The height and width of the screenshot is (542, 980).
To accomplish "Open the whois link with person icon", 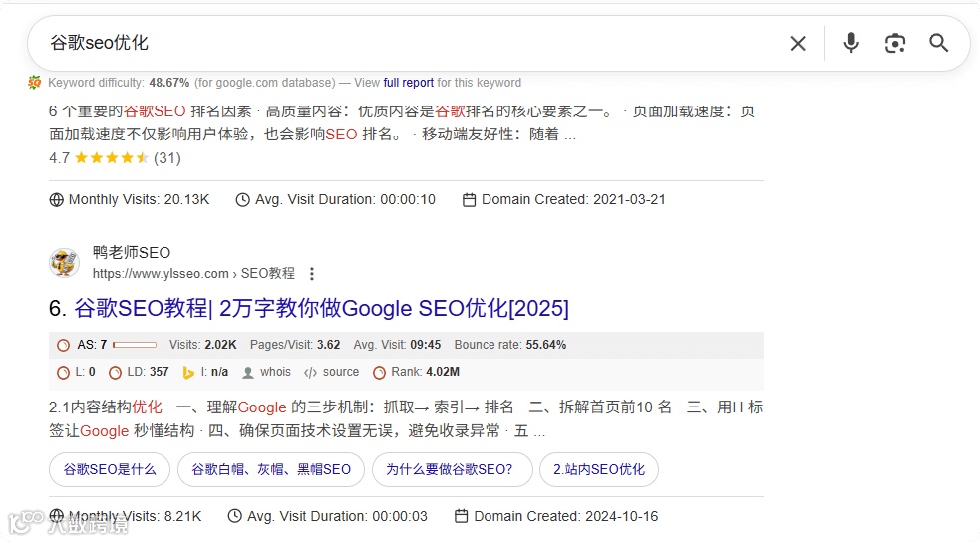I will coord(267,373).
